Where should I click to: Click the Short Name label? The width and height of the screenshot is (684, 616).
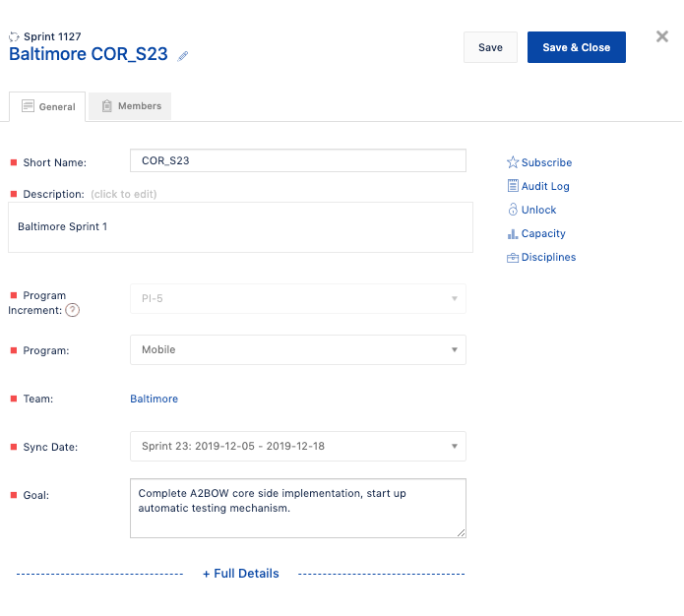(x=54, y=162)
